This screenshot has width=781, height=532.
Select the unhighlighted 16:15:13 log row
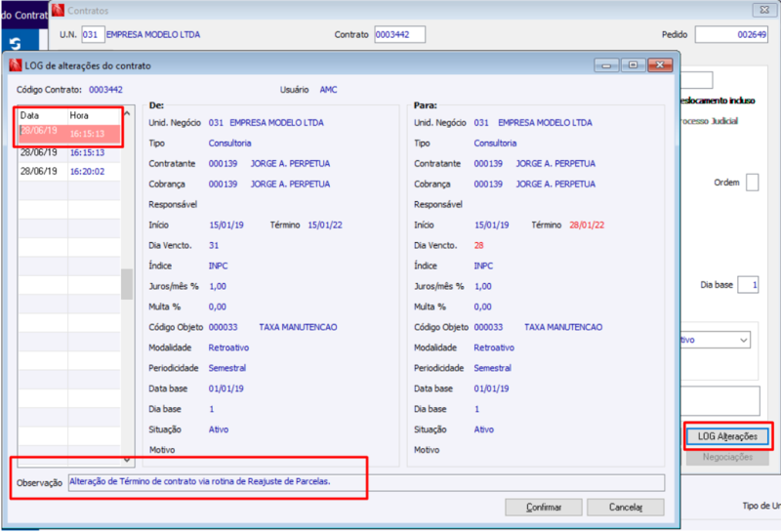pyautogui.click(x=69, y=152)
